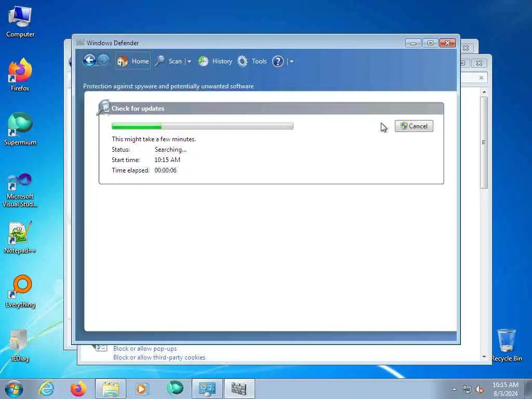Click the scroll up arrow in background window
This screenshot has width=532, height=399.
(484, 92)
